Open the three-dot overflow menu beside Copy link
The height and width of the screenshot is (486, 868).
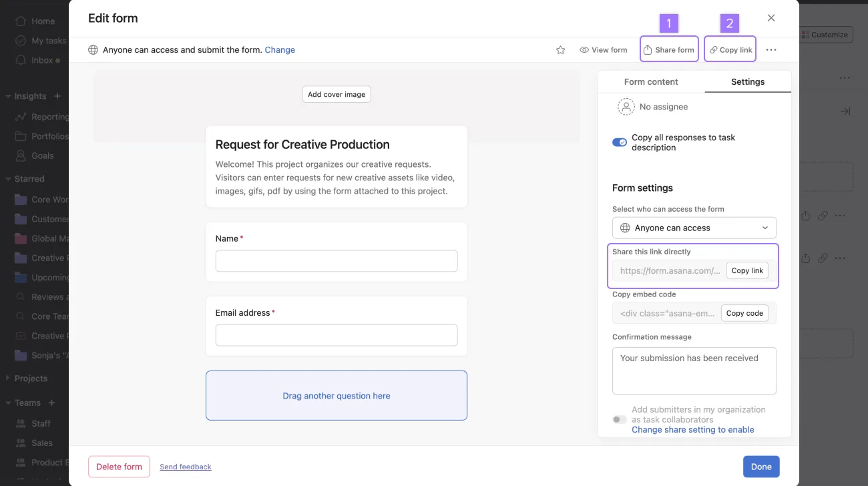771,49
